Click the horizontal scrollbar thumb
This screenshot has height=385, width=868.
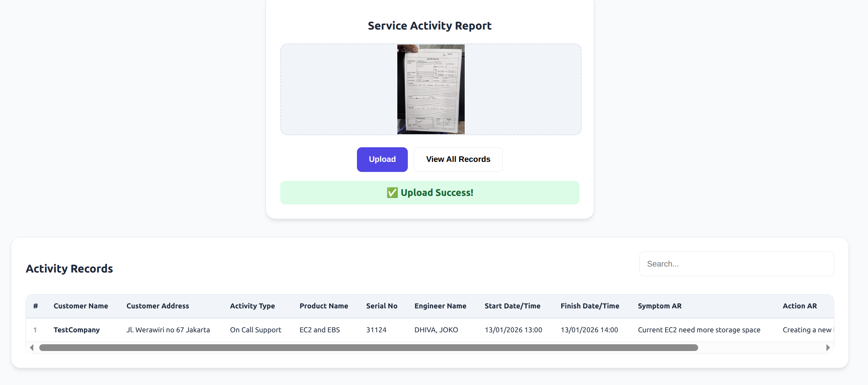368,348
